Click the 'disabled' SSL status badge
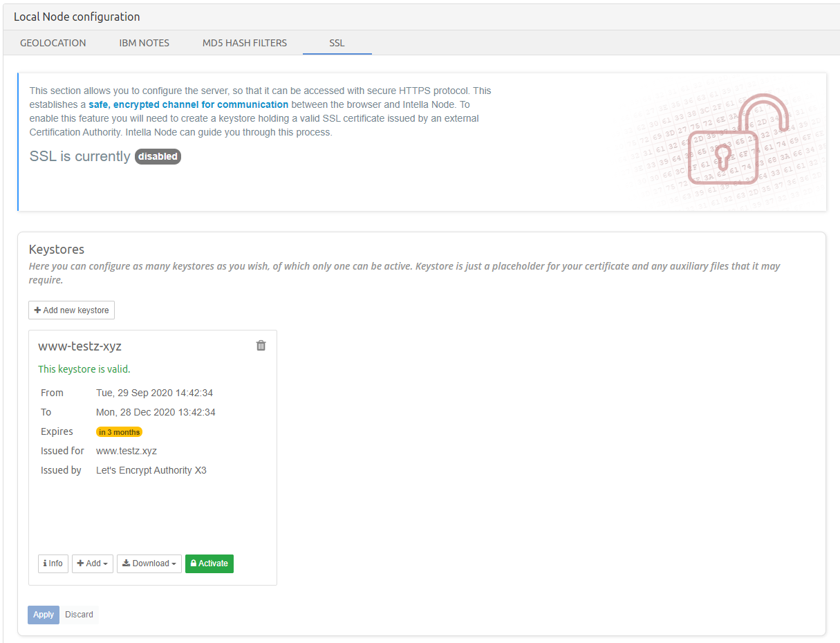Screen dimensions: 840x643 coord(158,156)
